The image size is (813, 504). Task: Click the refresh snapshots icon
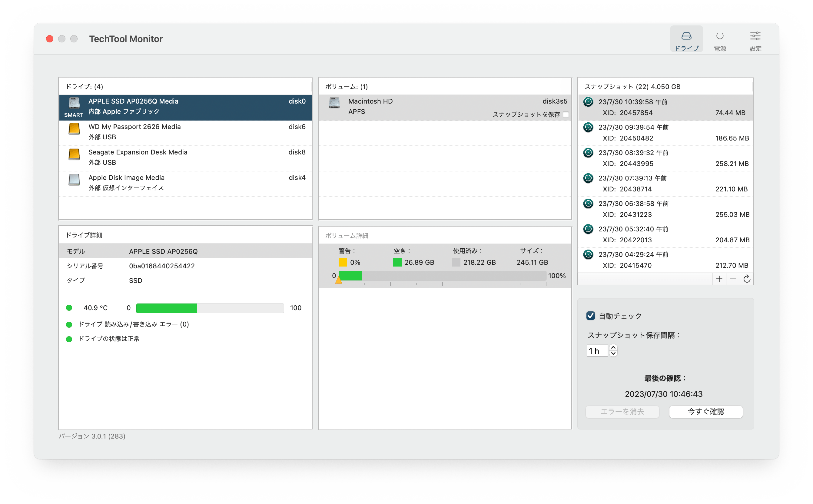[x=747, y=279]
